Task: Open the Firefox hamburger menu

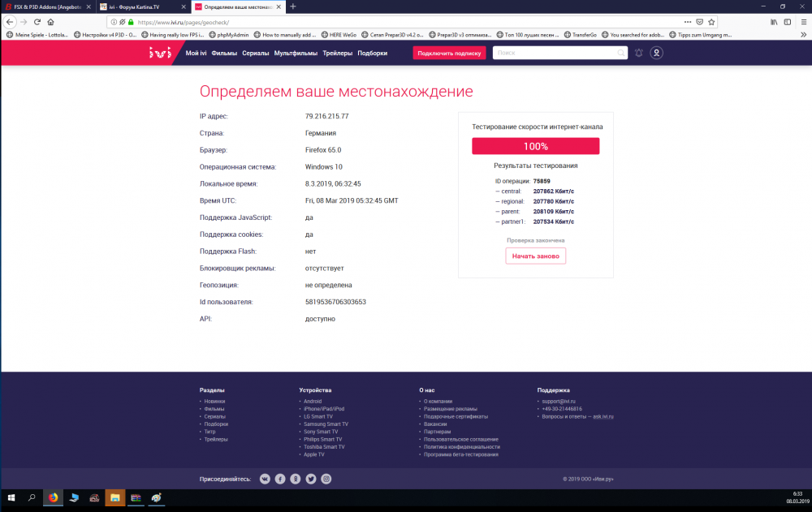Action: [x=804, y=22]
